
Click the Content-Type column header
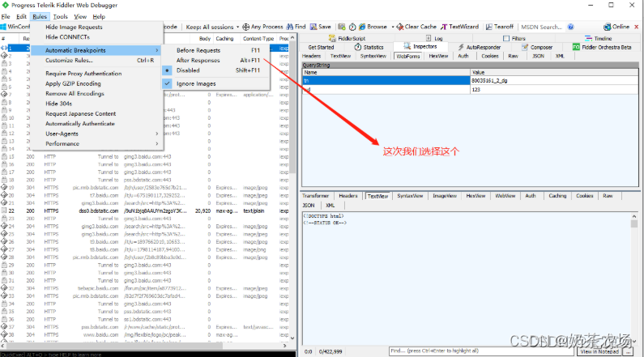258,39
